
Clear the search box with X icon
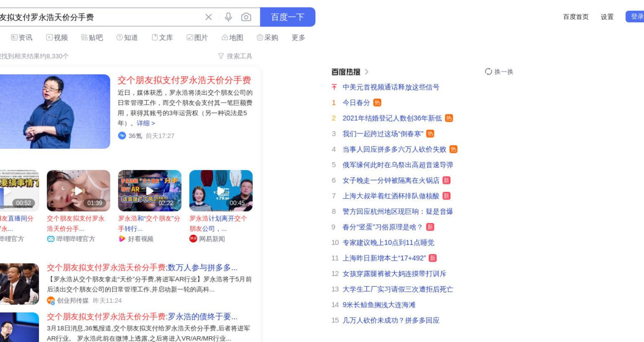point(208,17)
